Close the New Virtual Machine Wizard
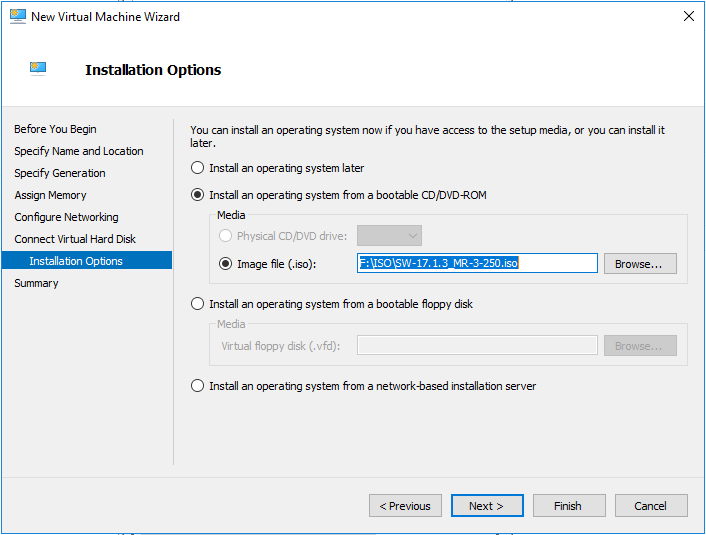706x535 pixels. click(688, 17)
